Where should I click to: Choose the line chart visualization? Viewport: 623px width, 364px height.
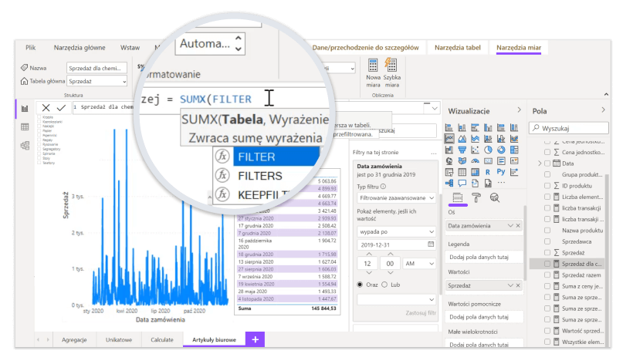coord(449,139)
